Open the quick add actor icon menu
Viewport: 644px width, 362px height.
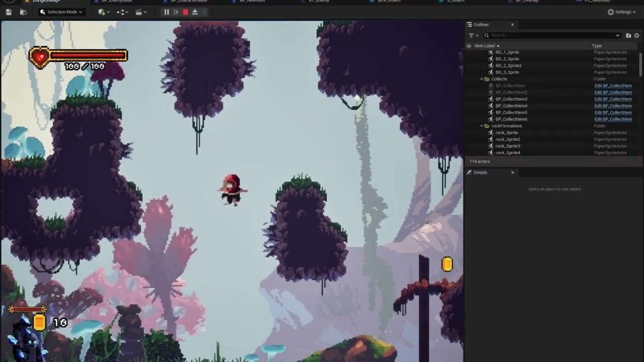coord(104,12)
